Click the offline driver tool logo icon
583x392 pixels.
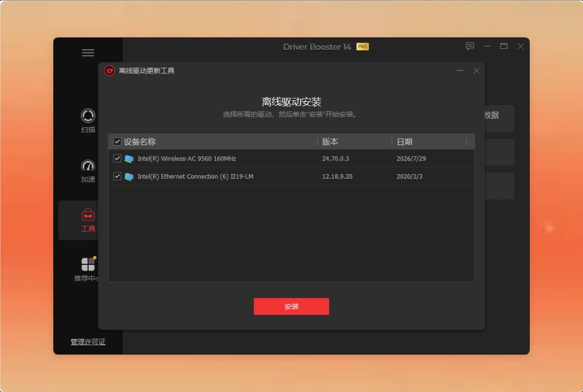pos(109,71)
